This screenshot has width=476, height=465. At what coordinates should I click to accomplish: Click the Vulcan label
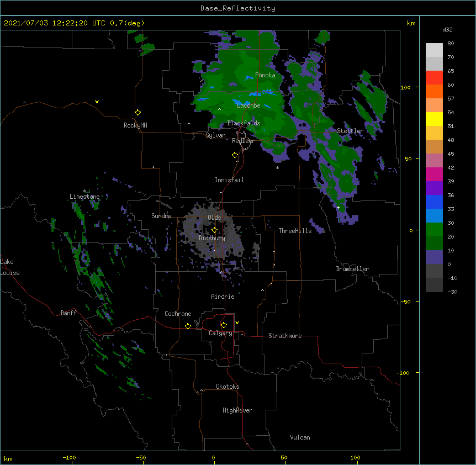coord(300,437)
